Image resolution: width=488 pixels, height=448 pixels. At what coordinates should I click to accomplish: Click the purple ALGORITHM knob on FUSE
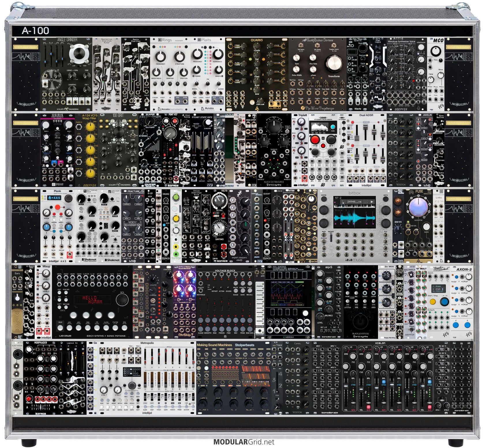click(418, 208)
